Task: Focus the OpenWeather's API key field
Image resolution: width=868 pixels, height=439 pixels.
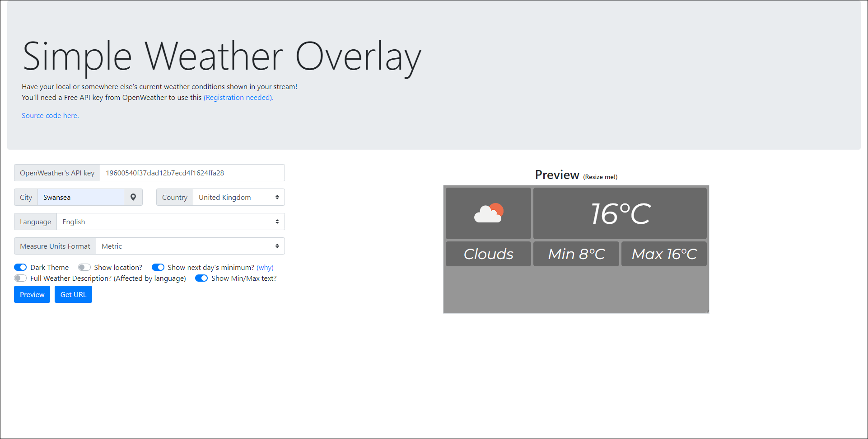Action: 192,173
